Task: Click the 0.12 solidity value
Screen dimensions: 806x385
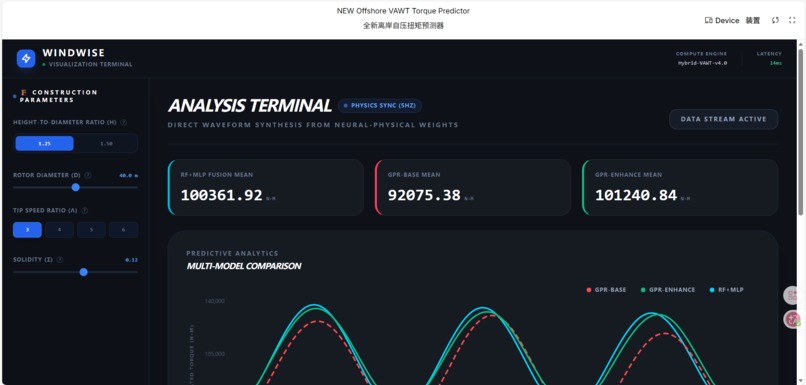Action: (132, 260)
